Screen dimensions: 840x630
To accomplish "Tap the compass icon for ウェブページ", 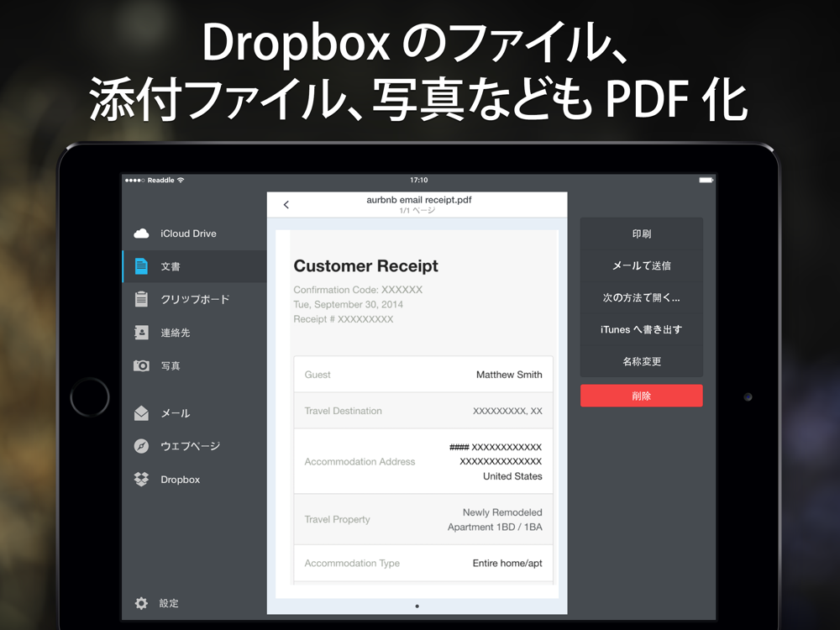I will coord(141,446).
